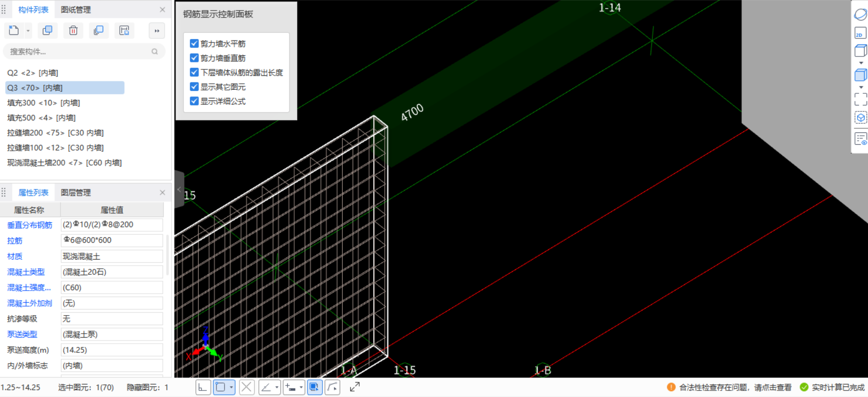The width and height of the screenshot is (868, 397).
Task: Click the cross X snap icon
Action: coord(246,387)
